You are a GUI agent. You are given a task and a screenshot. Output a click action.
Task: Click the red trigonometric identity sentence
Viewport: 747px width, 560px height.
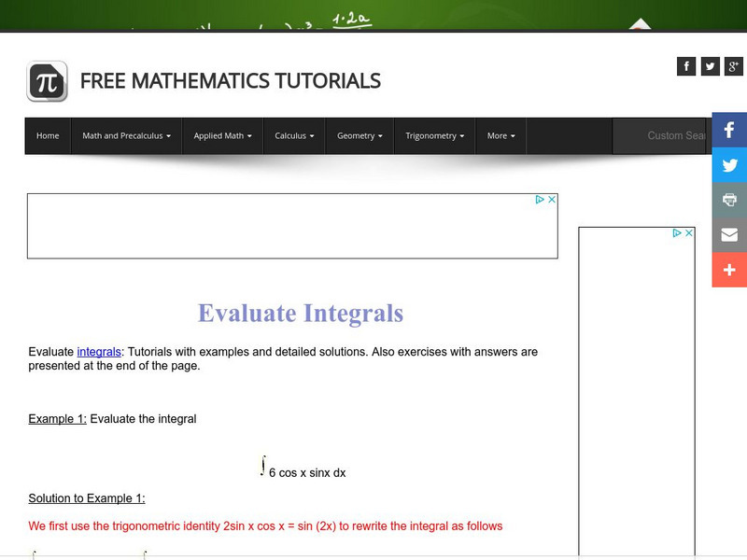(265, 526)
